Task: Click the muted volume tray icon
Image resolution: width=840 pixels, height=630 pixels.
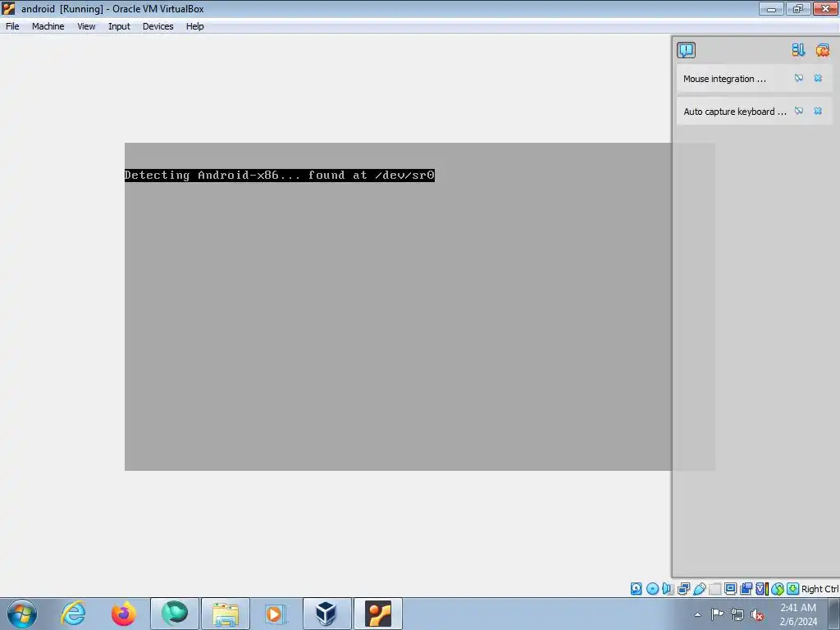Action: coord(757,614)
